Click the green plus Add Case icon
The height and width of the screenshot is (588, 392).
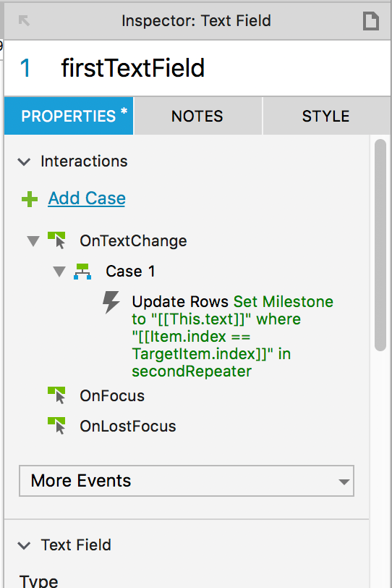30,199
